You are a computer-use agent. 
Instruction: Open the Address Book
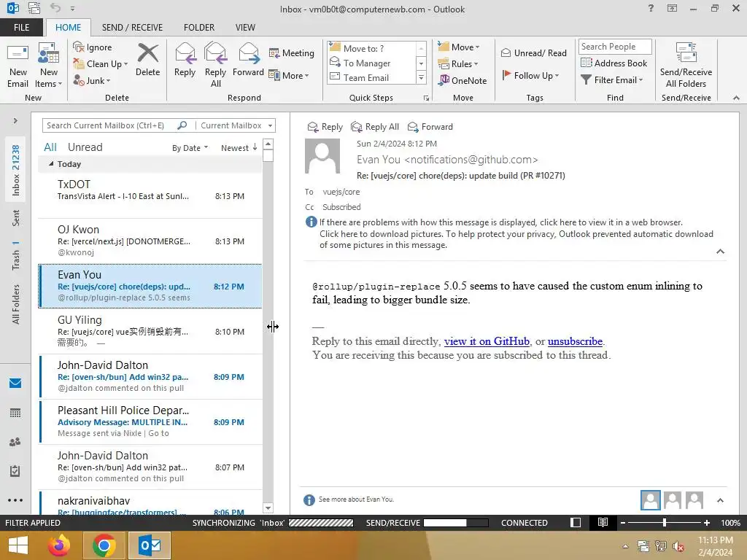(614, 63)
